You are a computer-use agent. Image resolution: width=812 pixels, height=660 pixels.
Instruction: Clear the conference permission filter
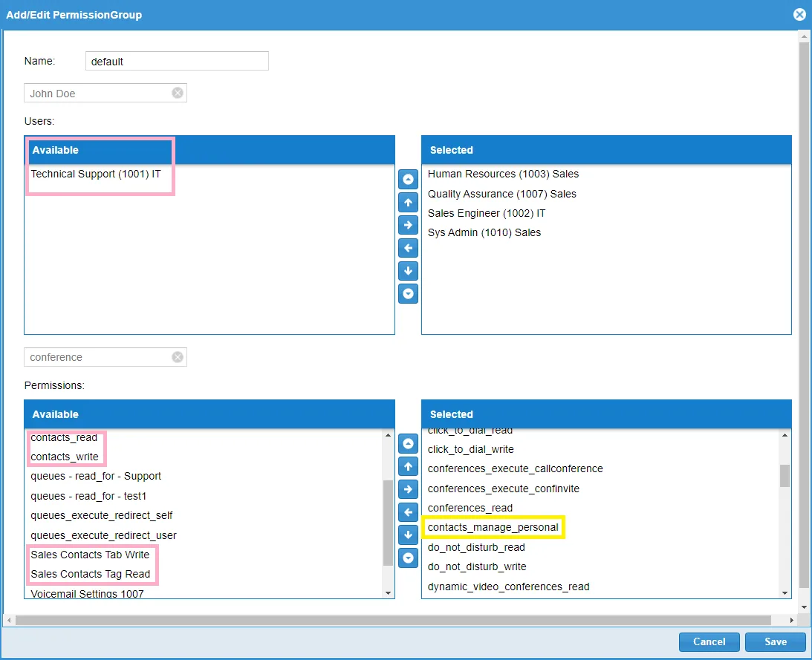click(178, 357)
